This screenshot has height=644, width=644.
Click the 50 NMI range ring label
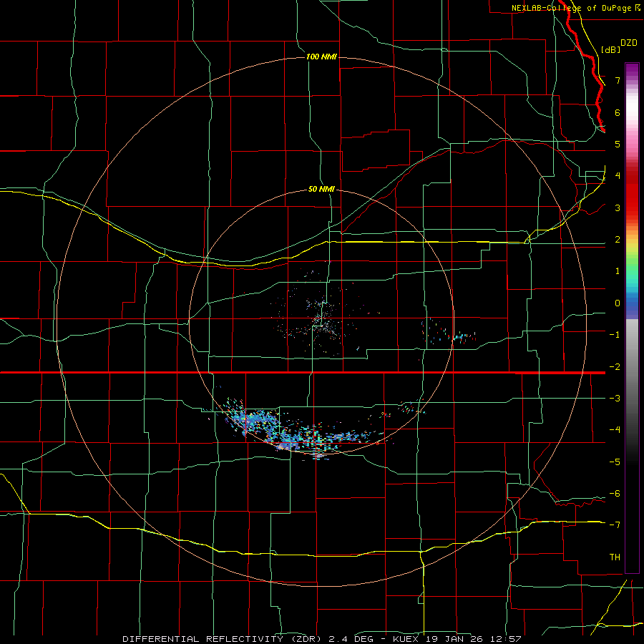[x=321, y=189]
